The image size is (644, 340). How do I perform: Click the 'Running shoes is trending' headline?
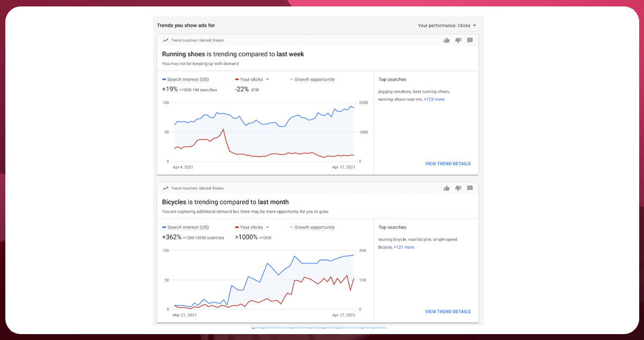233,54
